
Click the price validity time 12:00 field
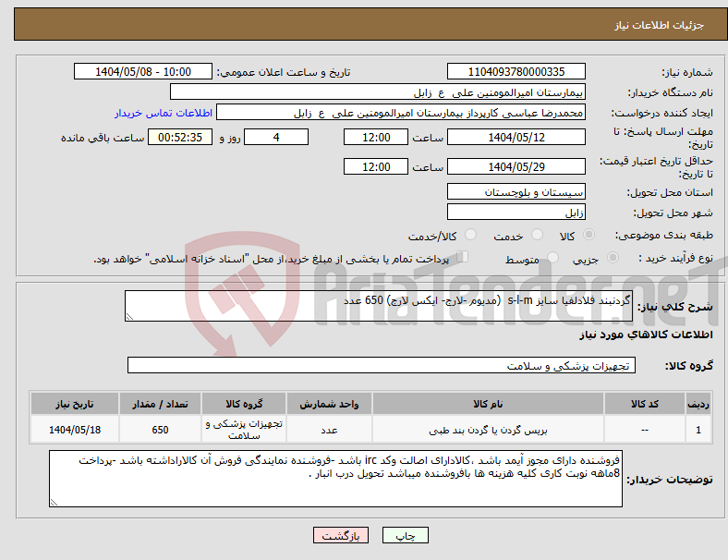[376, 166]
